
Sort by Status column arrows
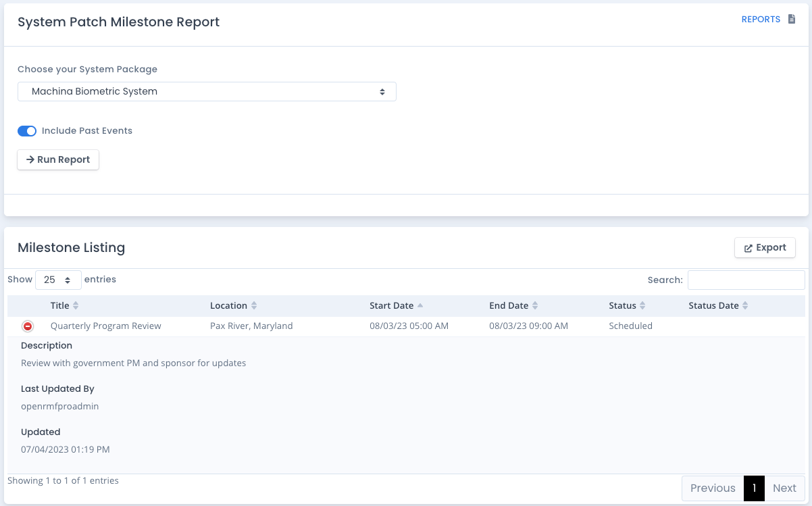(642, 306)
